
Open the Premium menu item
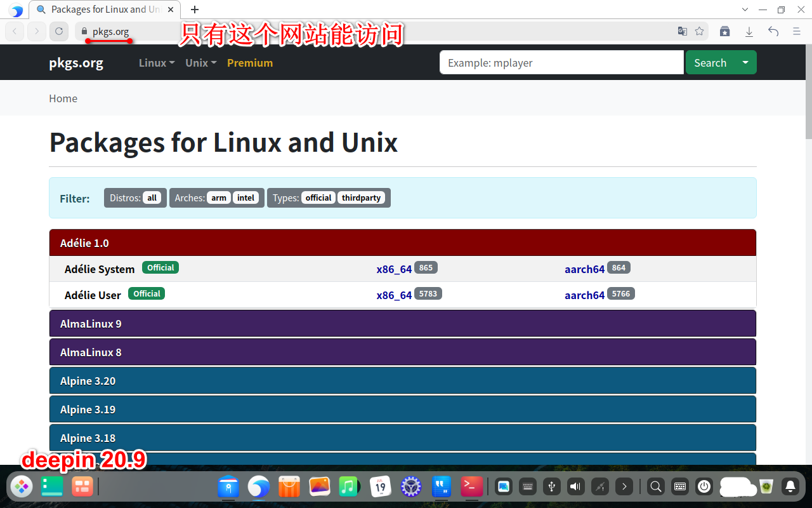250,63
